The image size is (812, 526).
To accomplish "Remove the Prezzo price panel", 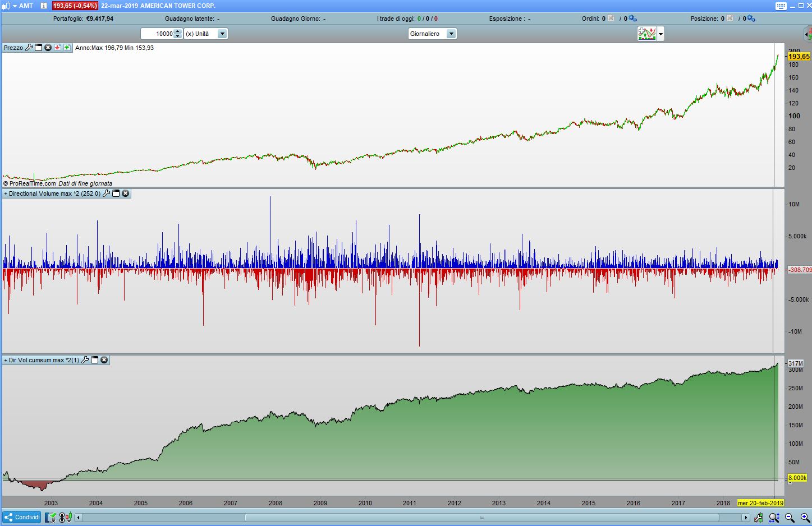I will [x=48, y=48].
